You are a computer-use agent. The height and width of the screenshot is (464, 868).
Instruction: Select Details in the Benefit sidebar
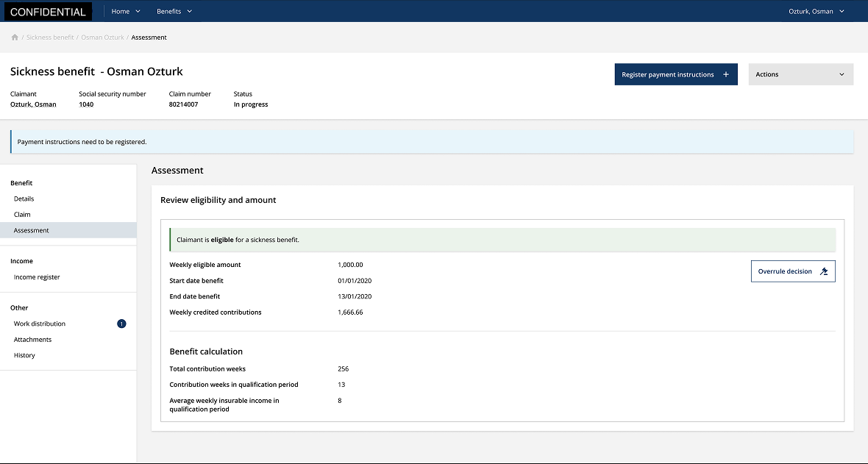(x=24, y=199)
